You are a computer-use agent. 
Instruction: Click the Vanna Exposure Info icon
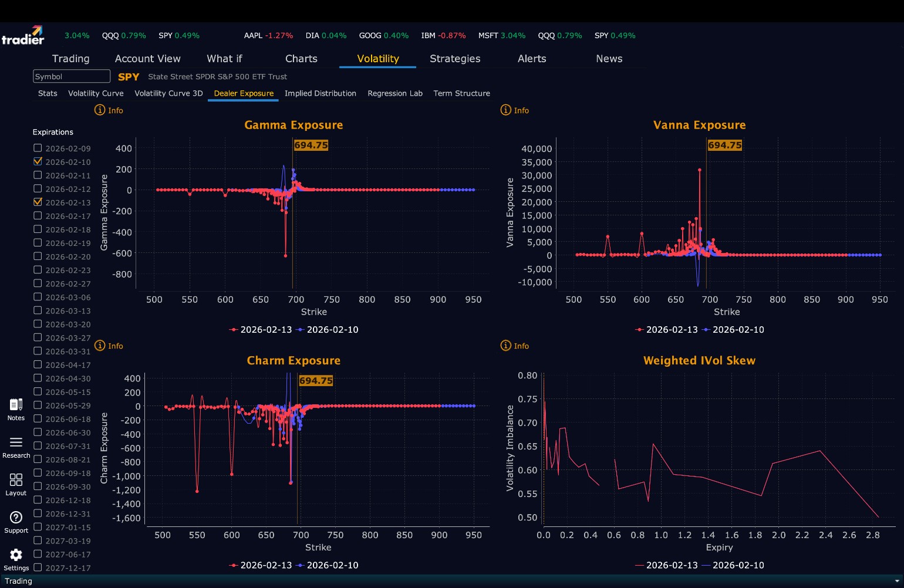pyautogui.click(x=505, y=110)
